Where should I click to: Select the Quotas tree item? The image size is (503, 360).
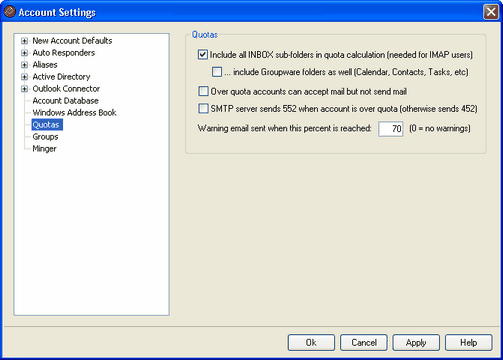tap(47, 125)
